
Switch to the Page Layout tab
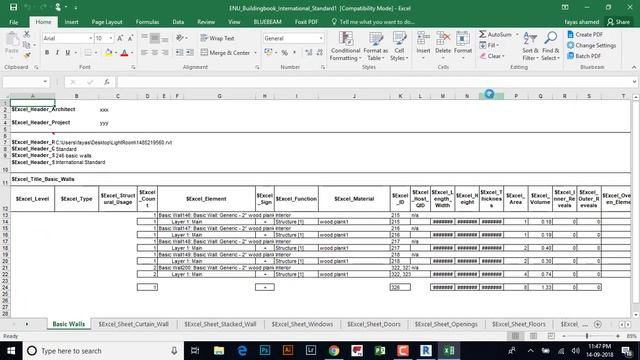point(107,22)
